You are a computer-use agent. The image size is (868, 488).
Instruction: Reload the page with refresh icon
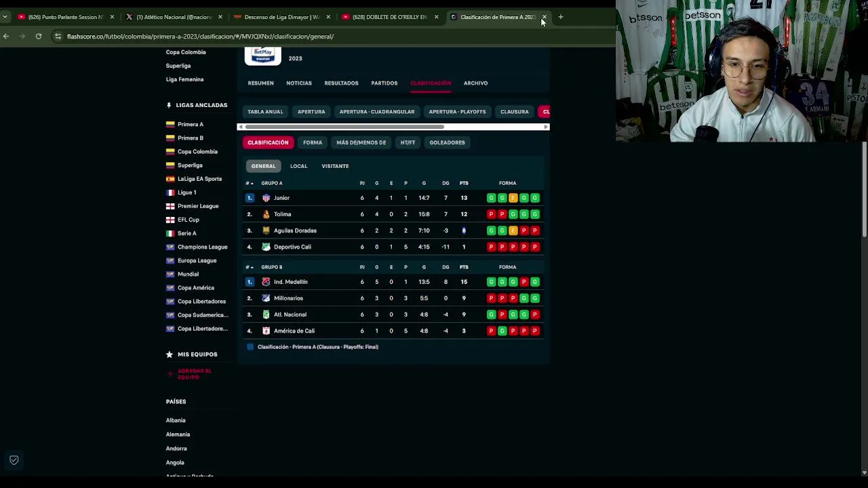(39, 36)
